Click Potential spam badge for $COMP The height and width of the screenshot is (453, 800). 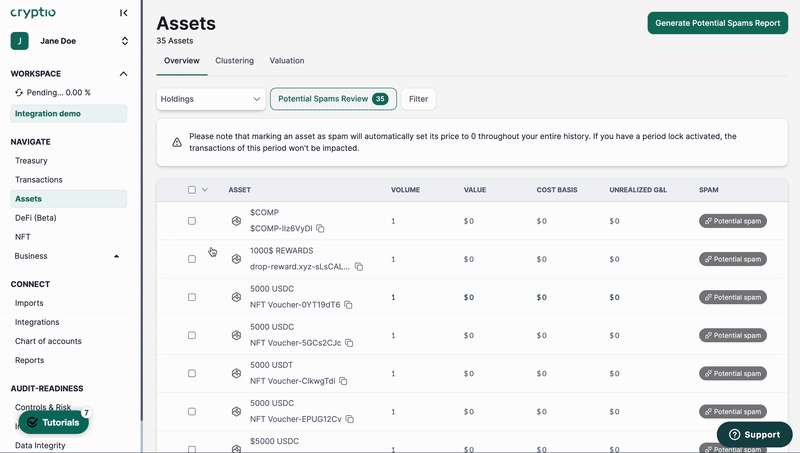pyautogui.click(x=733, y=221)
